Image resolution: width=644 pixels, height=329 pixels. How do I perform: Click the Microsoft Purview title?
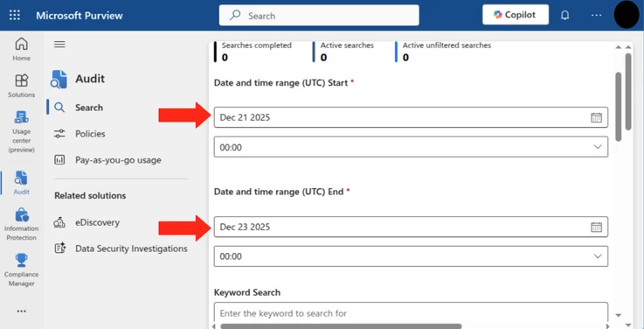pos(80,16)
